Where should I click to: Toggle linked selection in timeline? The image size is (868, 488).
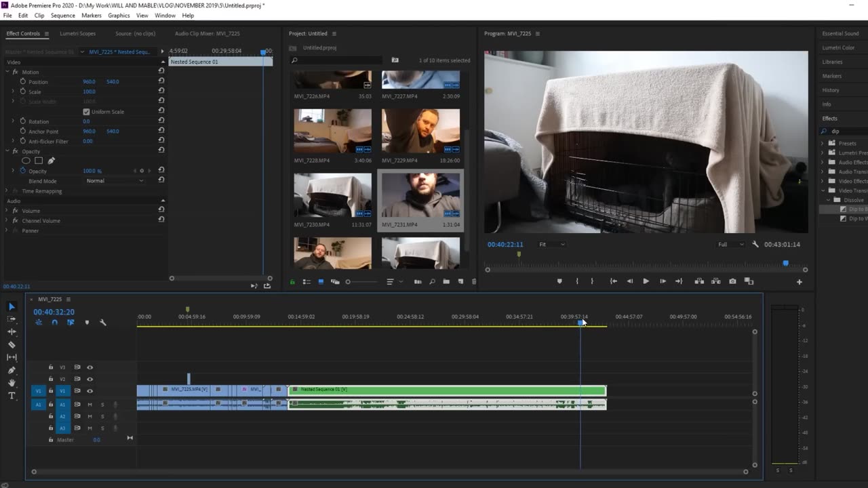tap(71, 323)
